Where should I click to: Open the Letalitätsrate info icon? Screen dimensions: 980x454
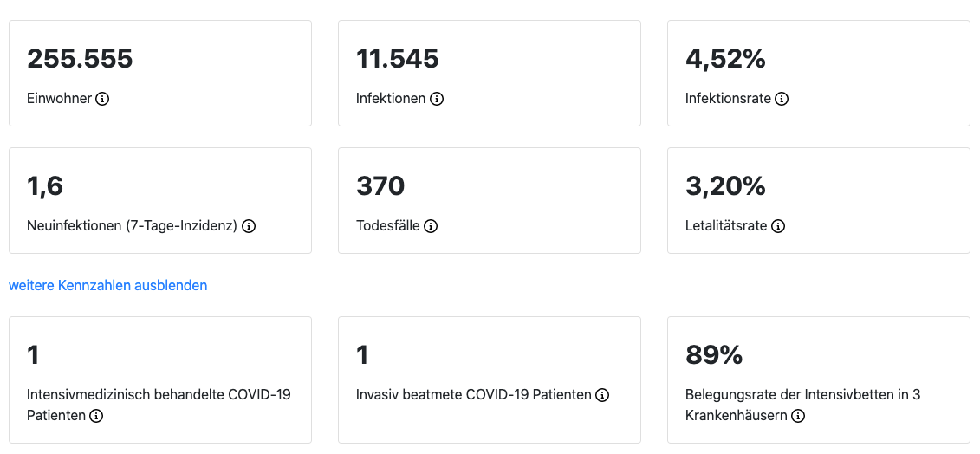[x=778, y=226]
